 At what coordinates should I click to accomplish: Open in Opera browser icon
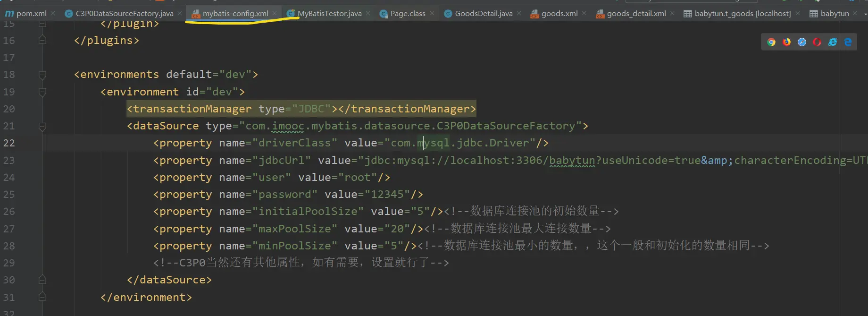817,42
